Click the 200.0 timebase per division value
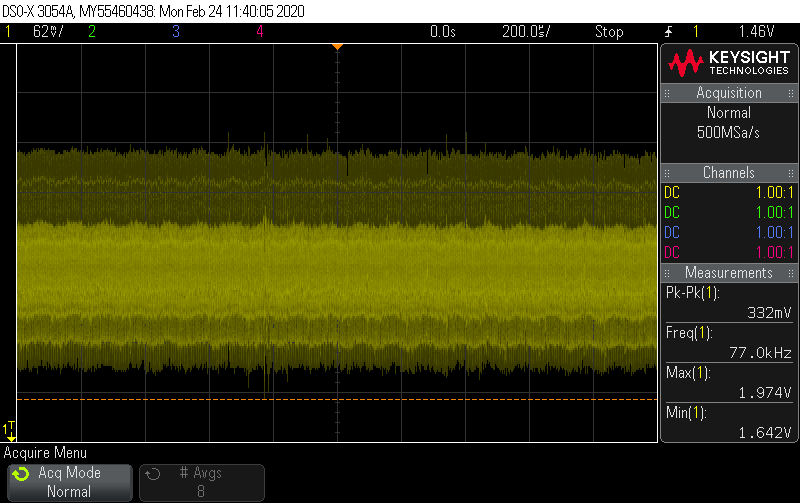This screenshot has height=503, width=800. click(x=526, y=32)
